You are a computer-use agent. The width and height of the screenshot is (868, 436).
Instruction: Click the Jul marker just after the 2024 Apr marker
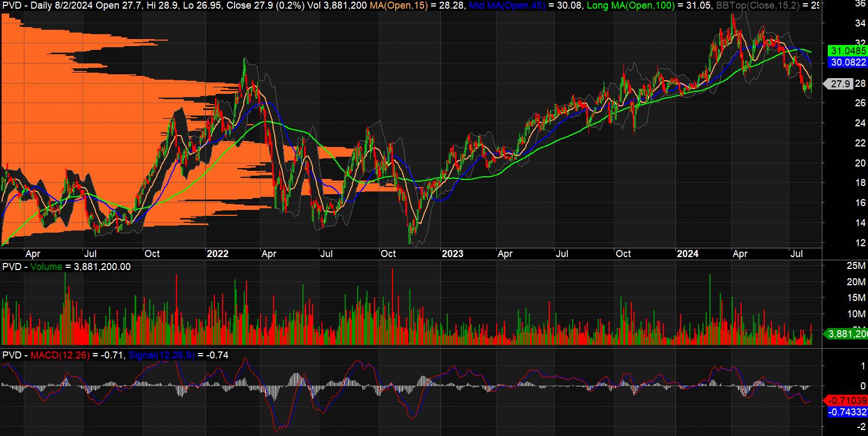coord(796,254)
